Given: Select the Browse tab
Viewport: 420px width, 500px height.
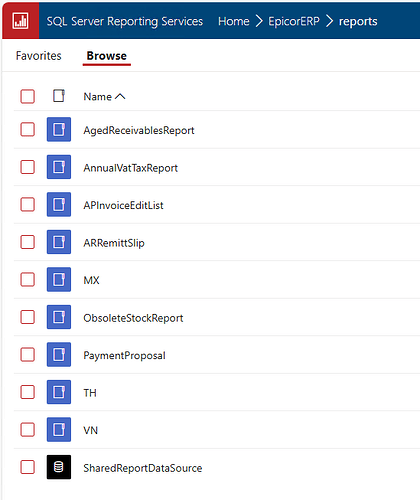Looking at the screenshot, I should 107,56.
